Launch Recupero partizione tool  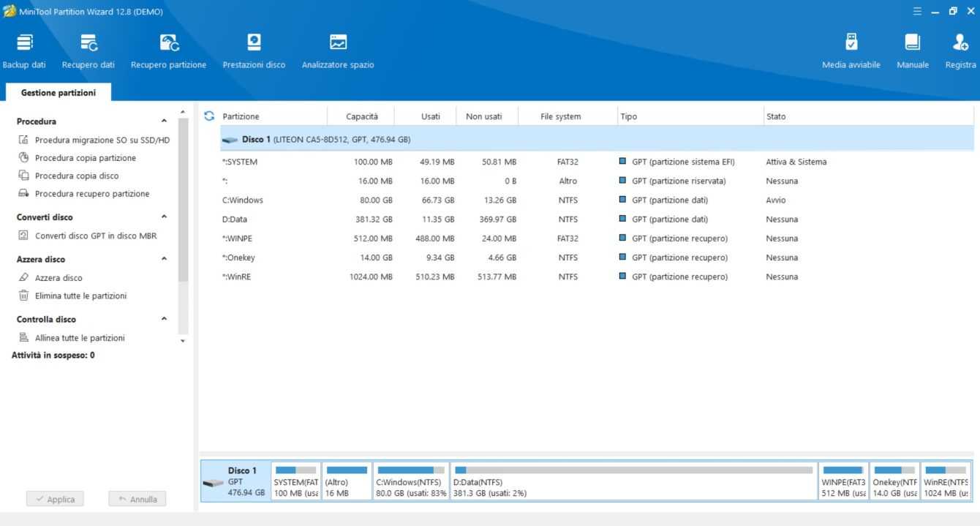pyautogui.click(x=168, y=51)
